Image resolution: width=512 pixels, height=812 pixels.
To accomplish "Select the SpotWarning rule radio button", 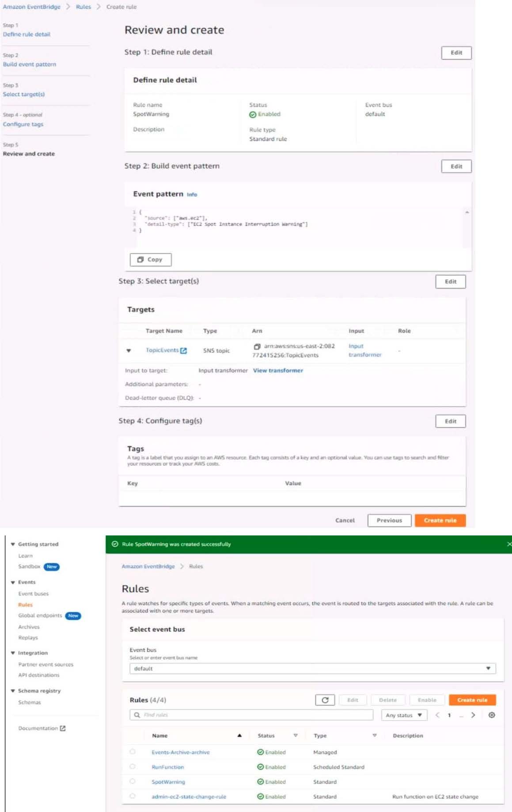I will point(133,781).
